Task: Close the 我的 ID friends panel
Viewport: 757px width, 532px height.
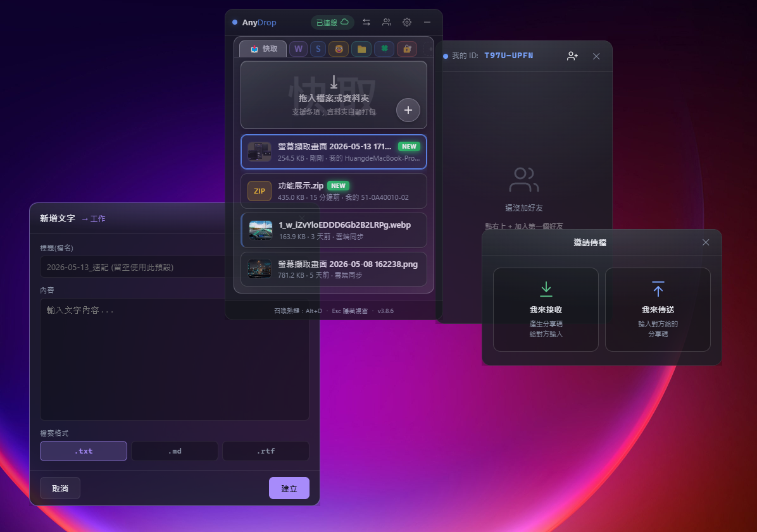Action: (x=596, y=56)
